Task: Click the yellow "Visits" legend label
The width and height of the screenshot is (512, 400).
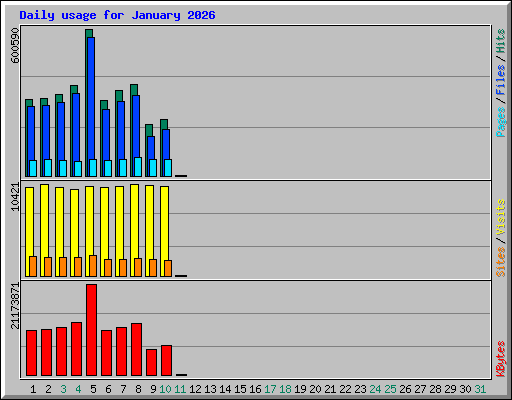Action: (501, 217)
